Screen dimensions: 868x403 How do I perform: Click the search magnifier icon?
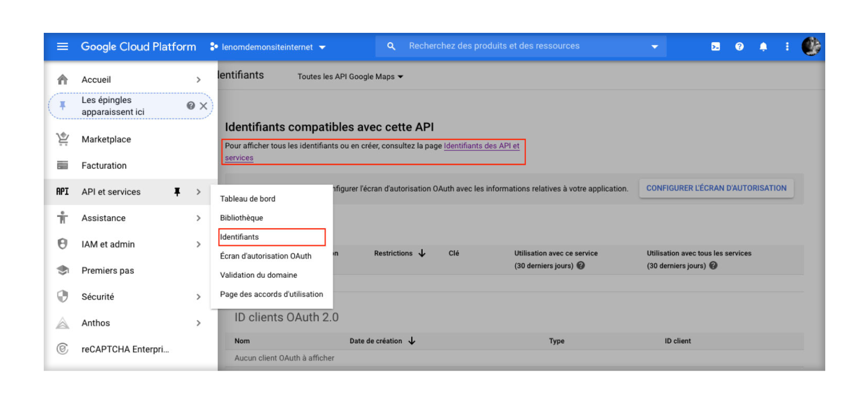pyautogui.click(x=391, y=46)
